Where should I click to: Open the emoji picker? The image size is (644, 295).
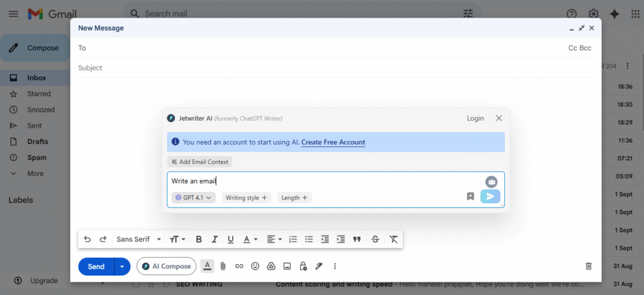click(255, 266)
